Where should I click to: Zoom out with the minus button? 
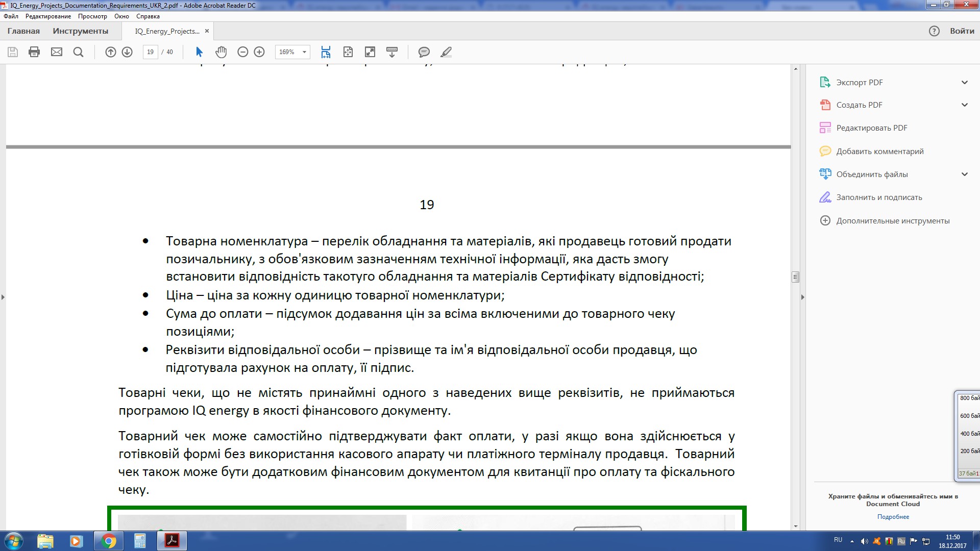(243, 52)
